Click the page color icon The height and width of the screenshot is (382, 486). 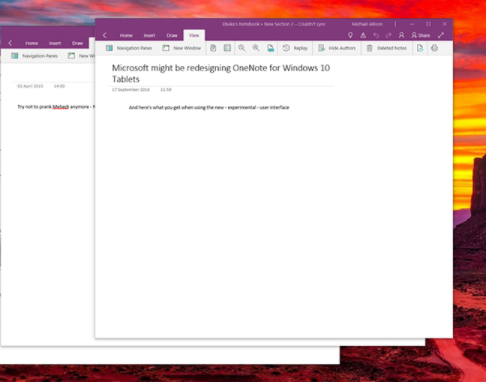pyautogui.click(x=213, y=48)
